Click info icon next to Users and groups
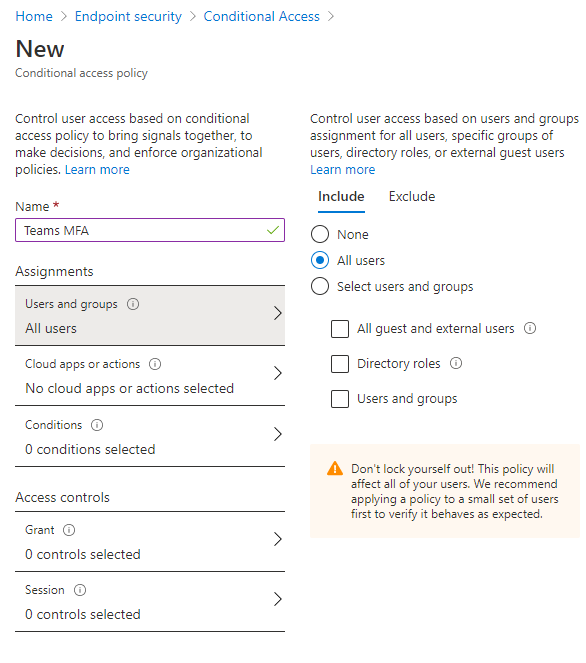Image resolution: width=586 pixels, height=663 pixels. [x=133, y=304]
